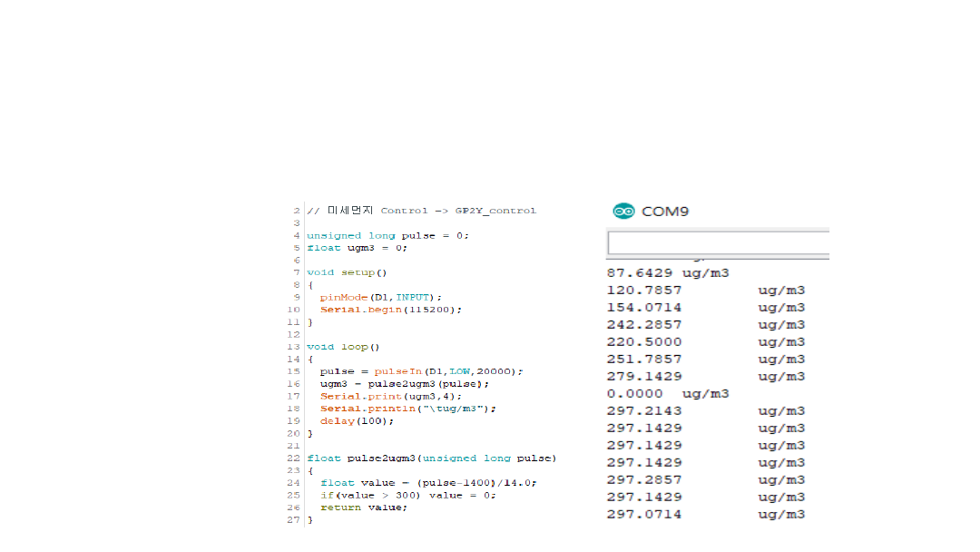Click the 297.0714 value on the last line
Image resolution: width=980 pixels, height=552 pixels.
coord(643,515)
